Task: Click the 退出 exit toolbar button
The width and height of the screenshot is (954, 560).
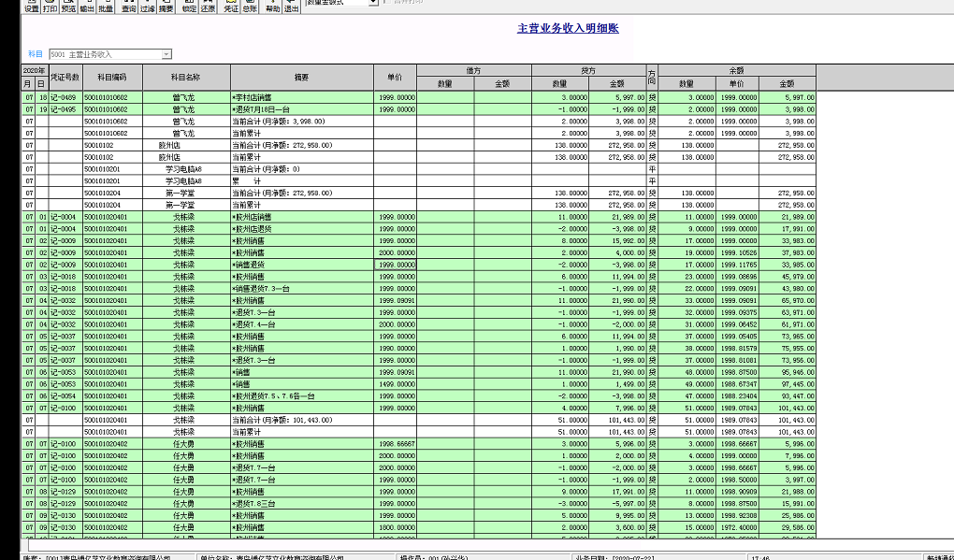Action: (292, 7)
